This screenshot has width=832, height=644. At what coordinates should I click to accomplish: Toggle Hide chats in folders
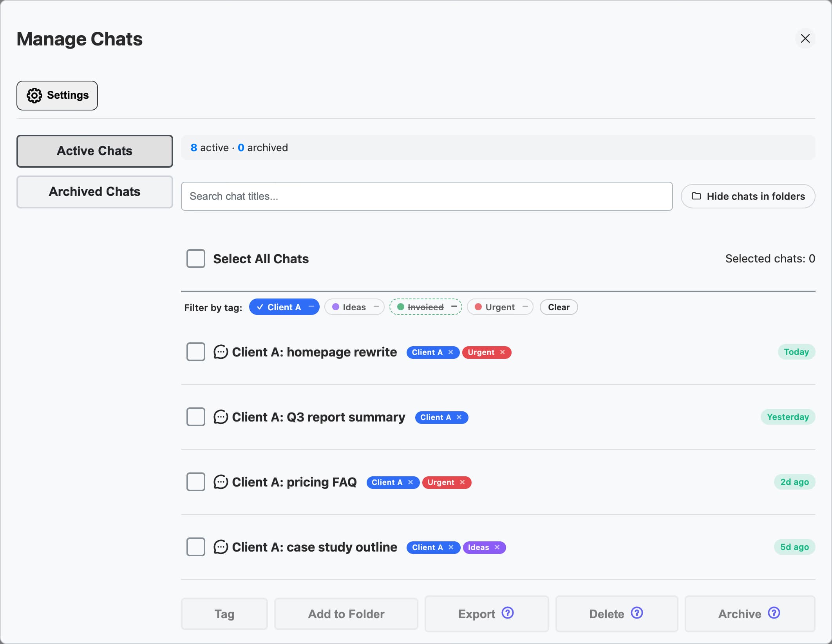tap(748, 196)
